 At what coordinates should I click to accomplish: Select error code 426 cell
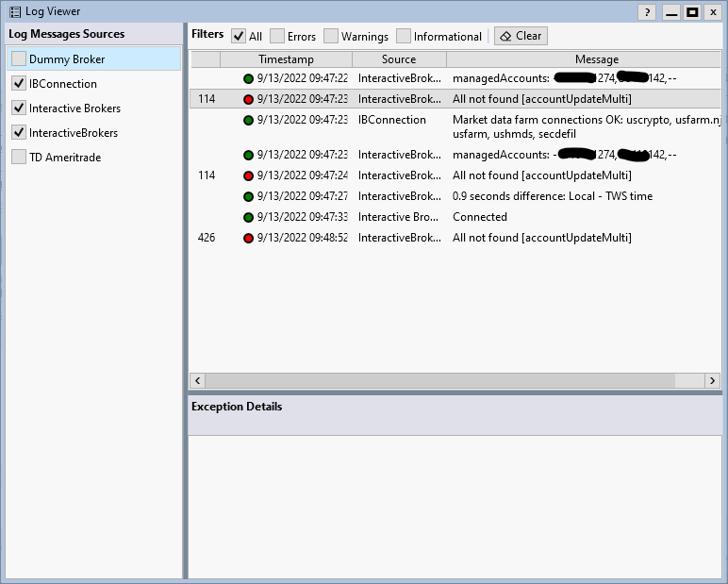coord(207,238)
